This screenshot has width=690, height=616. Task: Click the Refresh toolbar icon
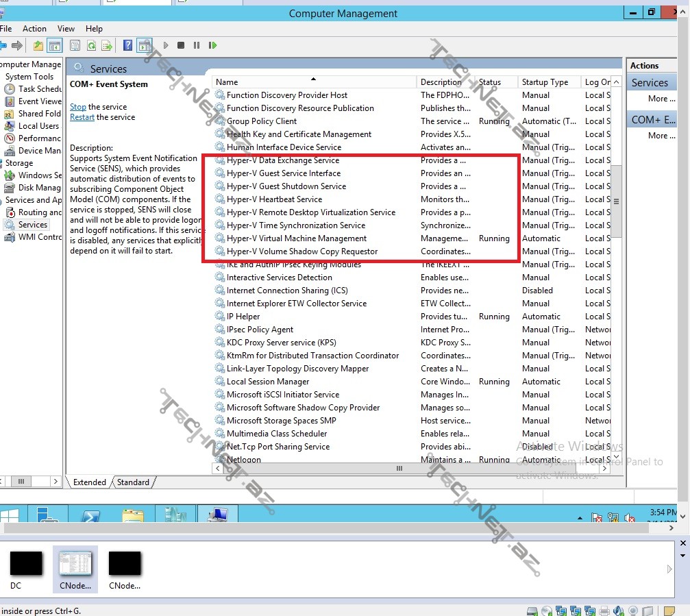91,46
